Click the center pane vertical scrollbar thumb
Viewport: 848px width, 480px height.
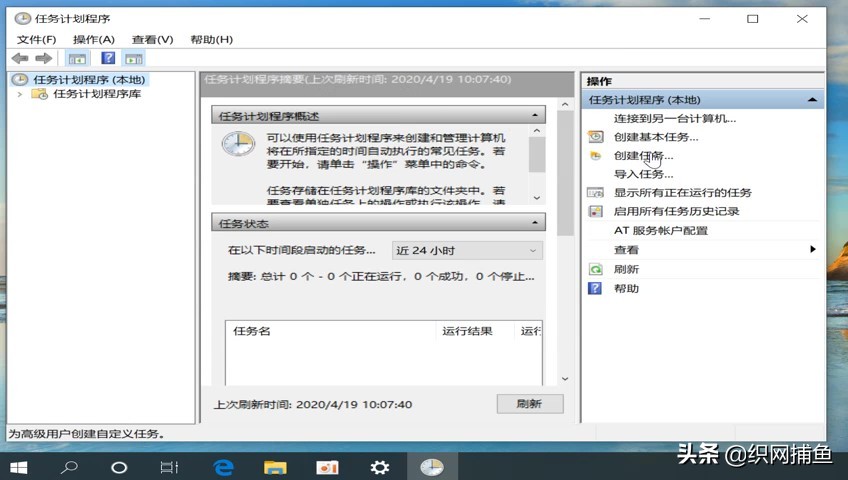(x=565, y=173)
